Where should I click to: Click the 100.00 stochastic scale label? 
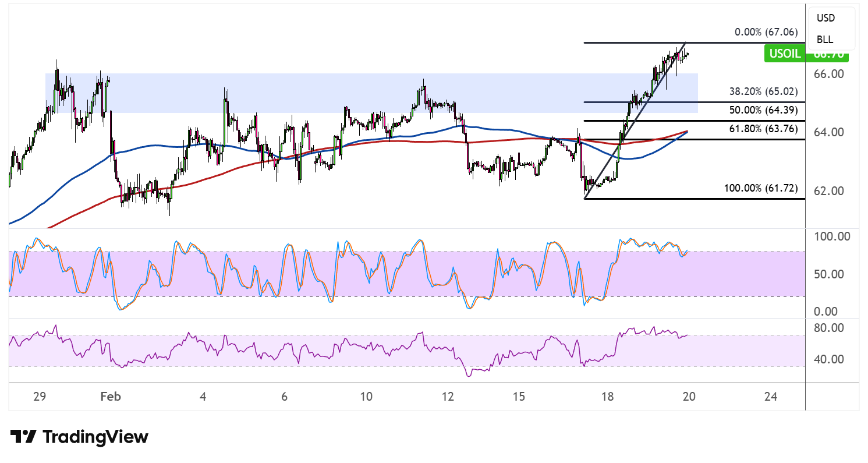coord(832,236)
